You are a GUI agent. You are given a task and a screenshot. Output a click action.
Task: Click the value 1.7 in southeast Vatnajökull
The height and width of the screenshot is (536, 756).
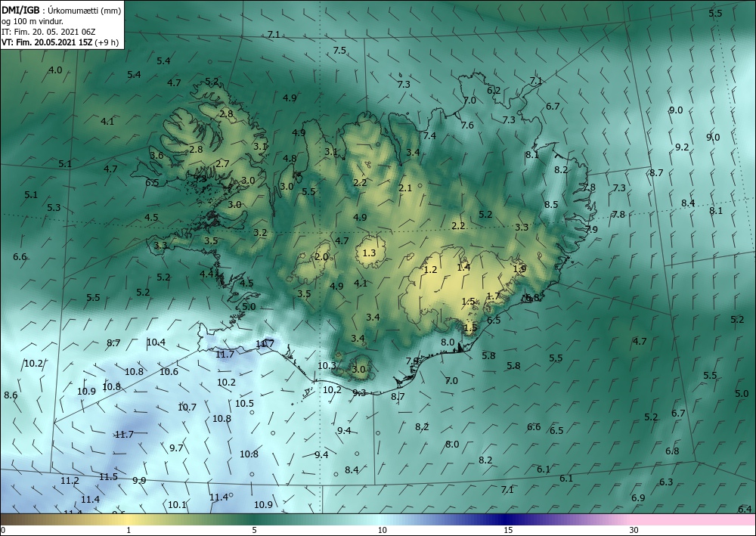(493, 296)
